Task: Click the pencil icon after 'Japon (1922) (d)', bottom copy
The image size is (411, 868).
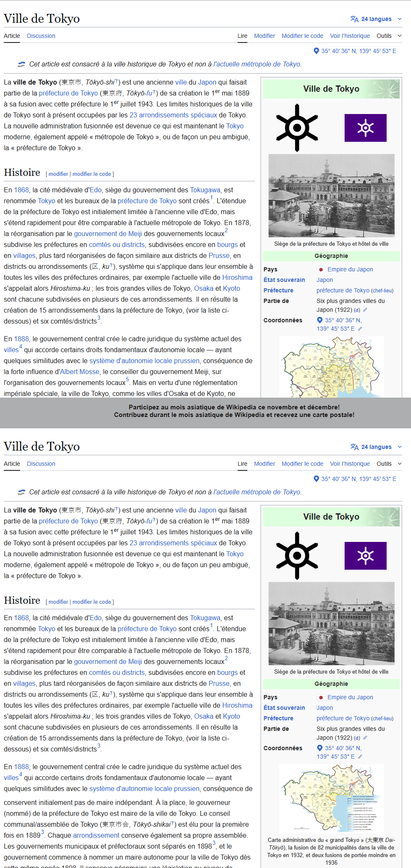Action: click(365, 738)
